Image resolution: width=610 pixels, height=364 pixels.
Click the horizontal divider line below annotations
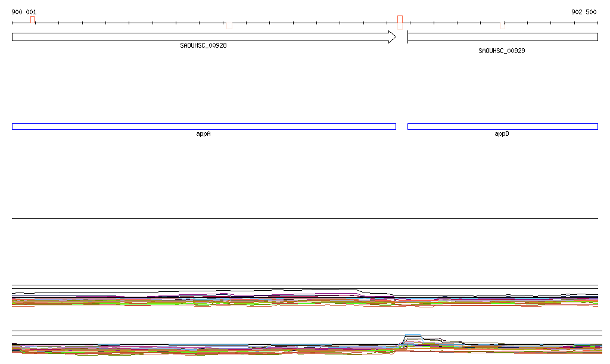305,218
